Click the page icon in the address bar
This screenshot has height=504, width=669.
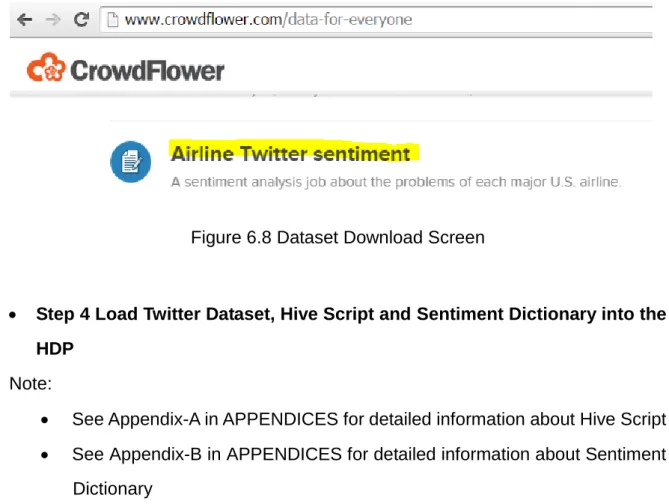click(x=112, y=20)
